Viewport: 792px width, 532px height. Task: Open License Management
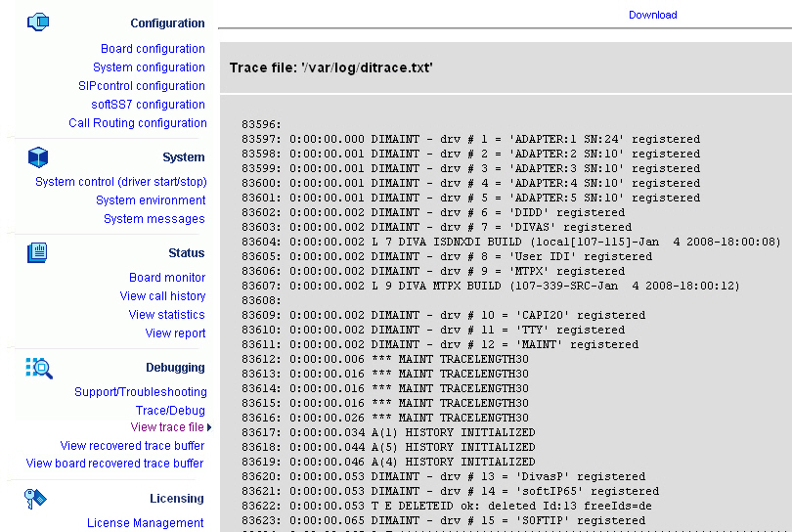146,523
